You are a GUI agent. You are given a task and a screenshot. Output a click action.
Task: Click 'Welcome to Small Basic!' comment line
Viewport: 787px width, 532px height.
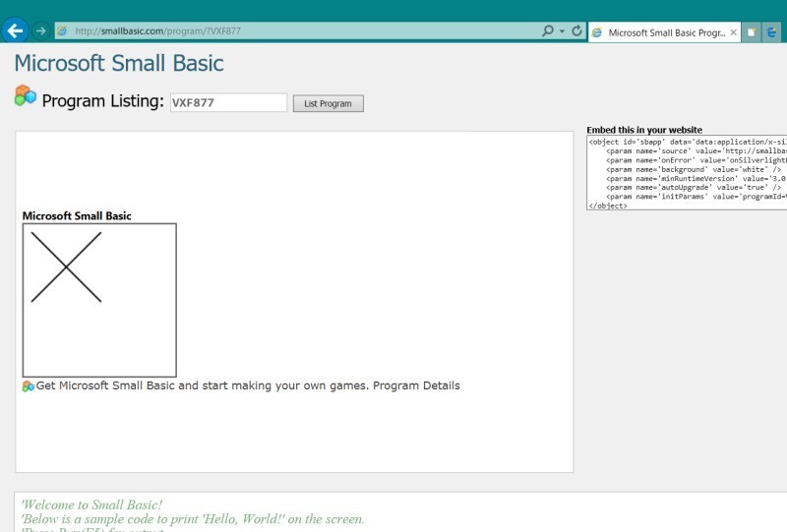pyautogui.click(x=91, y=504)
